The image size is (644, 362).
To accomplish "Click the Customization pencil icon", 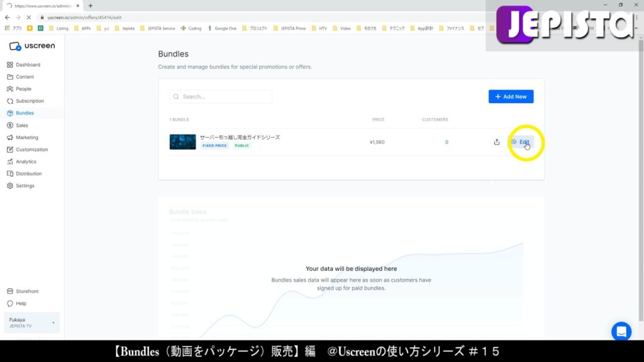I will (10, 150).
